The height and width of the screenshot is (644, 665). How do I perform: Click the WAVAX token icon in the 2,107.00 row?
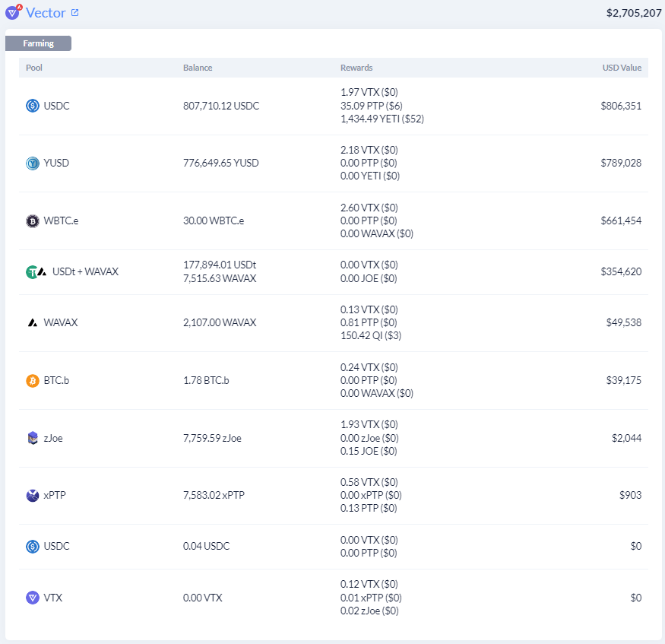[33, 323]
